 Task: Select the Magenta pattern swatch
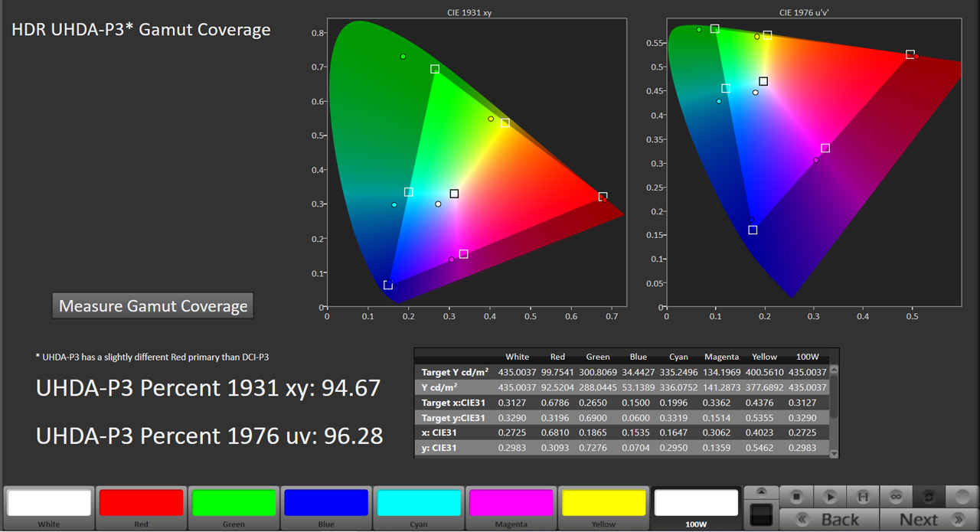pos(511,508)
